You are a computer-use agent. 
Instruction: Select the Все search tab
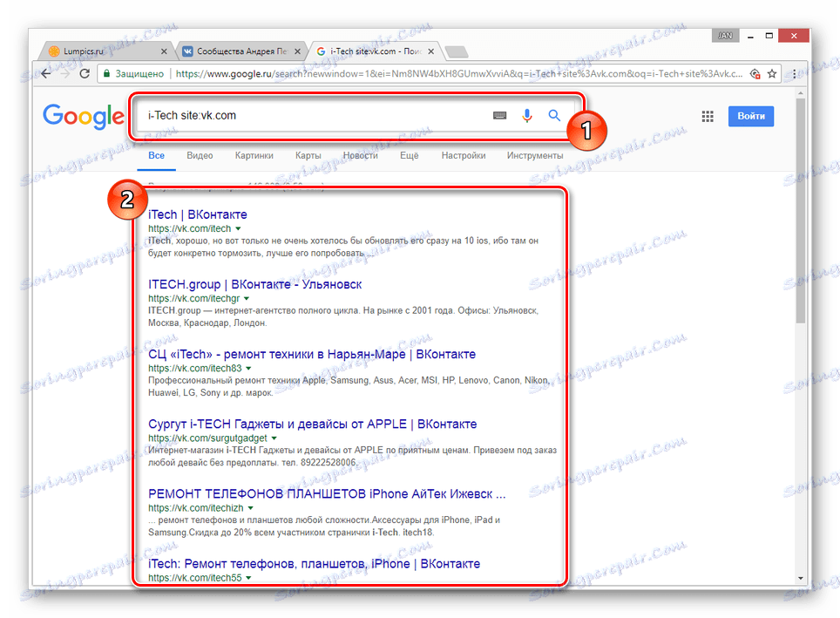157,155
